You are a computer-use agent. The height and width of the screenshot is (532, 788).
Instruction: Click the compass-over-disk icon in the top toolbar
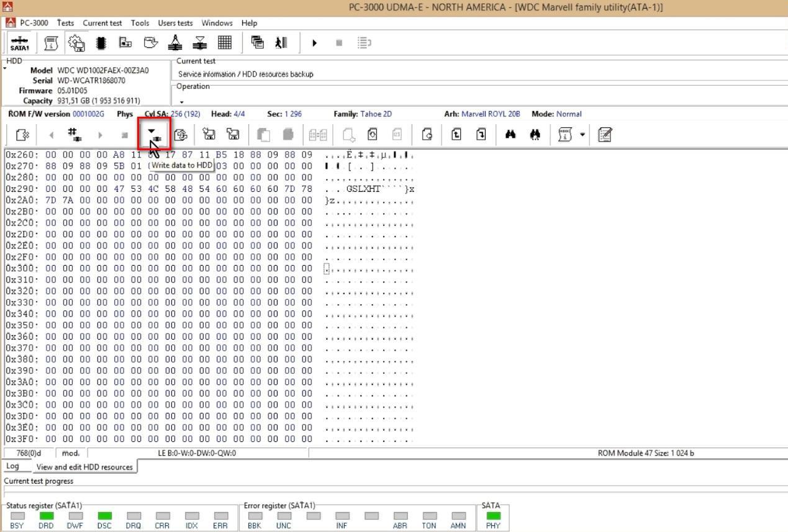(x=175, y=43)
